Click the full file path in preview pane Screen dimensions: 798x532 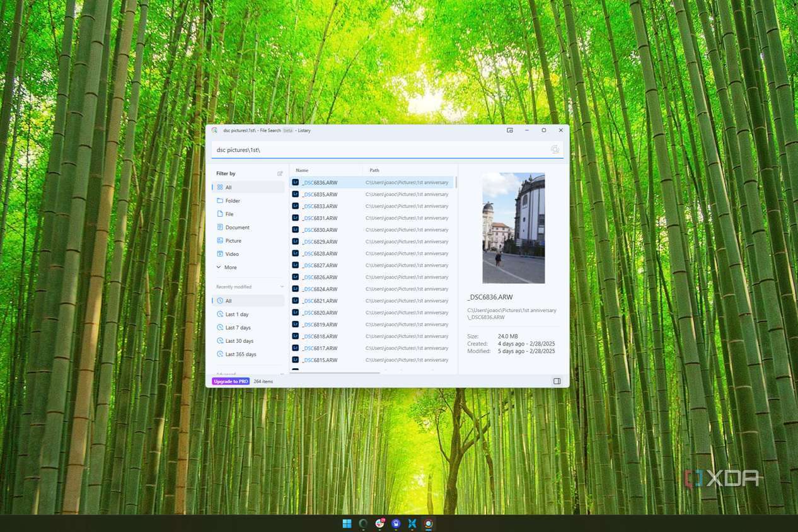click(x=512, y=314)
